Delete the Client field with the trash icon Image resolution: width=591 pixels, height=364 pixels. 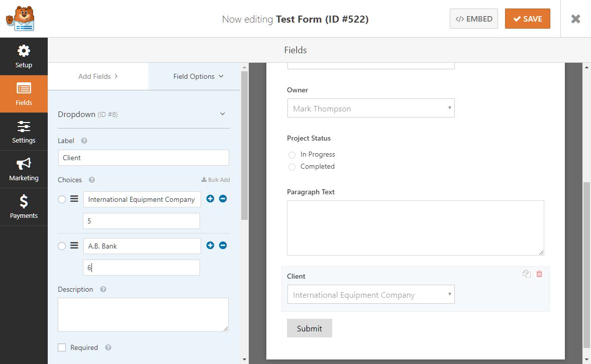[x=539, y=274]
